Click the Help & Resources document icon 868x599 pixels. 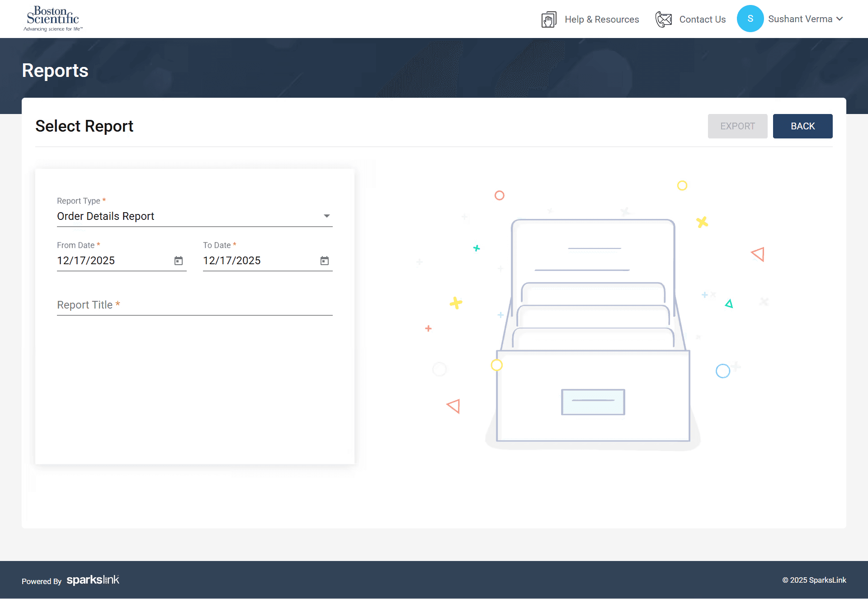click(x=548, y=19)
